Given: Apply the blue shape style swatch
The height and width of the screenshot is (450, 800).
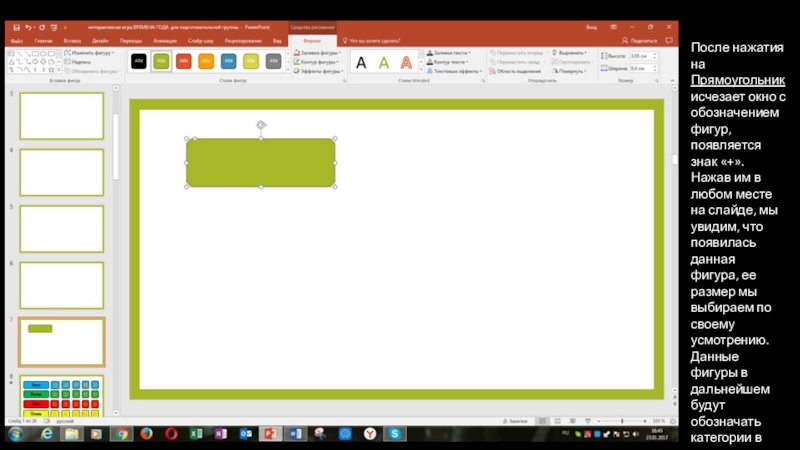Looking at the screenshot, I should (229, 61).
